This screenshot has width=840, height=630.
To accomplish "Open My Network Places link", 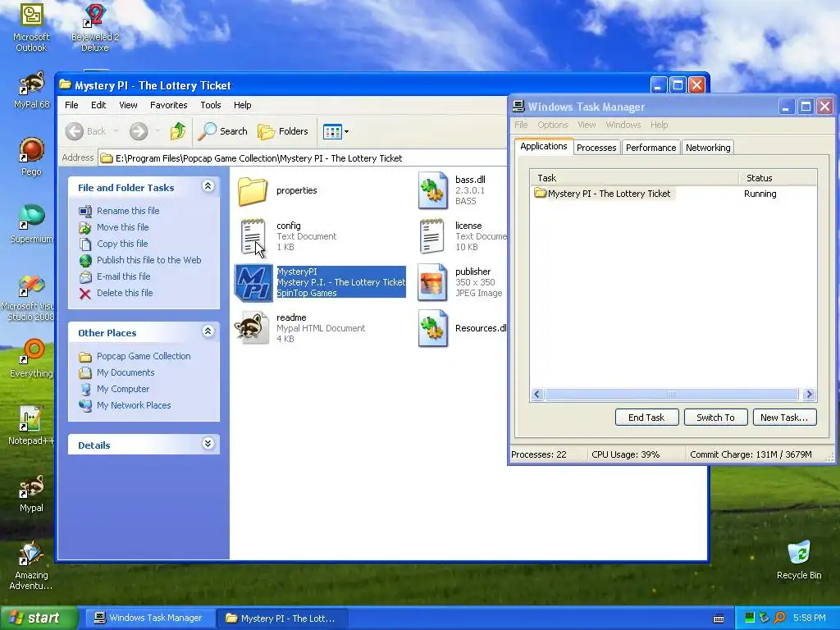I will tap(134, 405).
